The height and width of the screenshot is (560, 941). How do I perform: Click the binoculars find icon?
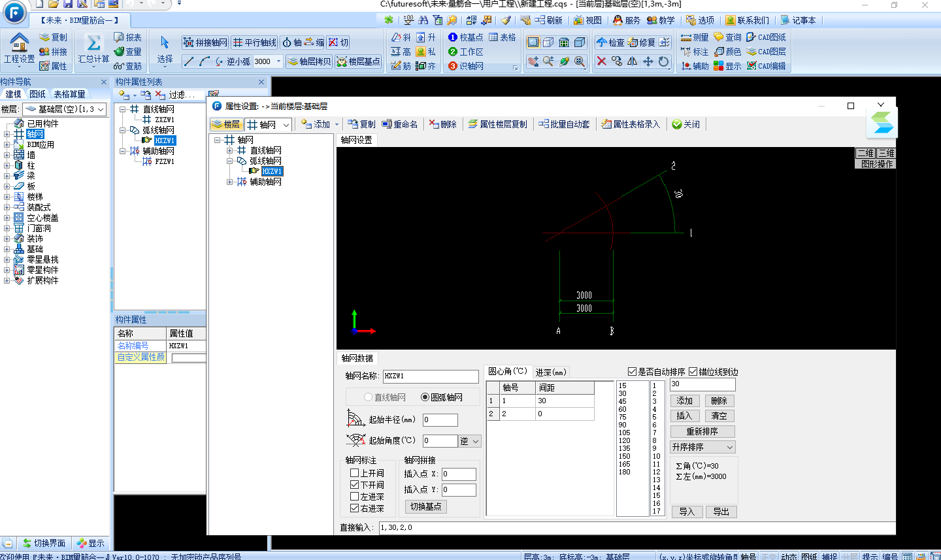pos(423,20)
